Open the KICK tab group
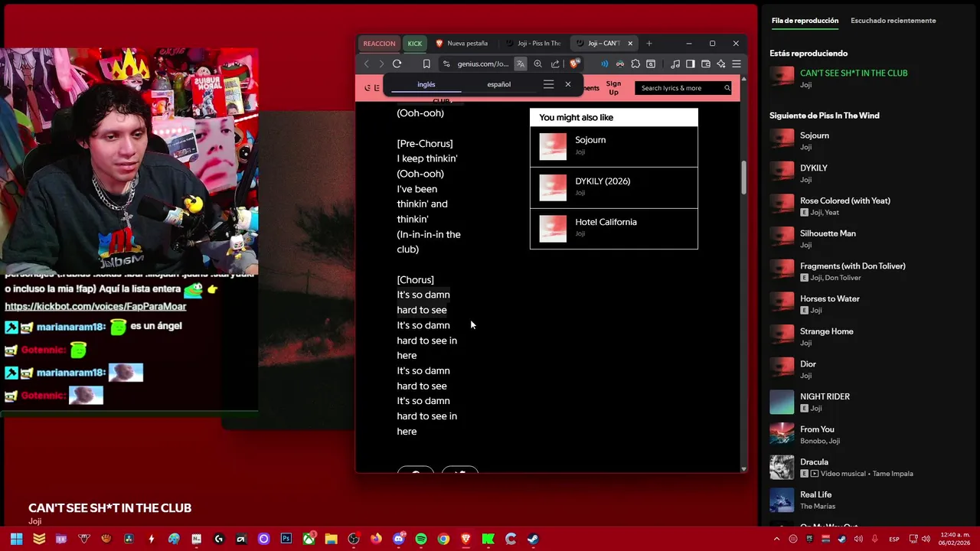This screenshot has width=980, height=551. (x=414, y=43)
